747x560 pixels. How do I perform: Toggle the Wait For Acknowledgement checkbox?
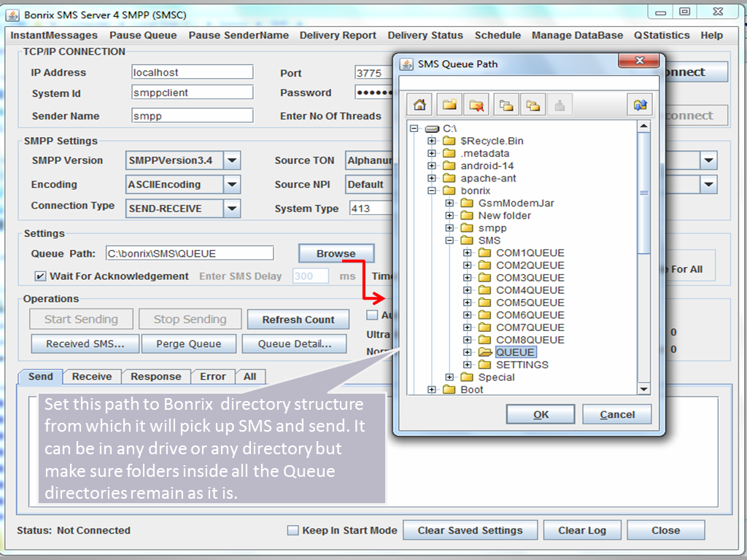pos(41,276)
